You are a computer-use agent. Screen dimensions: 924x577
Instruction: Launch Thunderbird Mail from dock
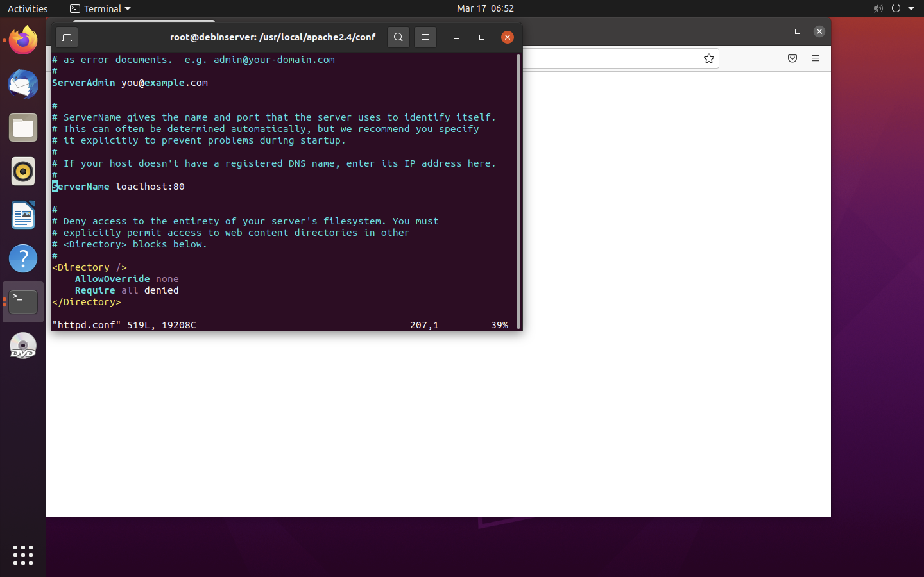point(23,84)
